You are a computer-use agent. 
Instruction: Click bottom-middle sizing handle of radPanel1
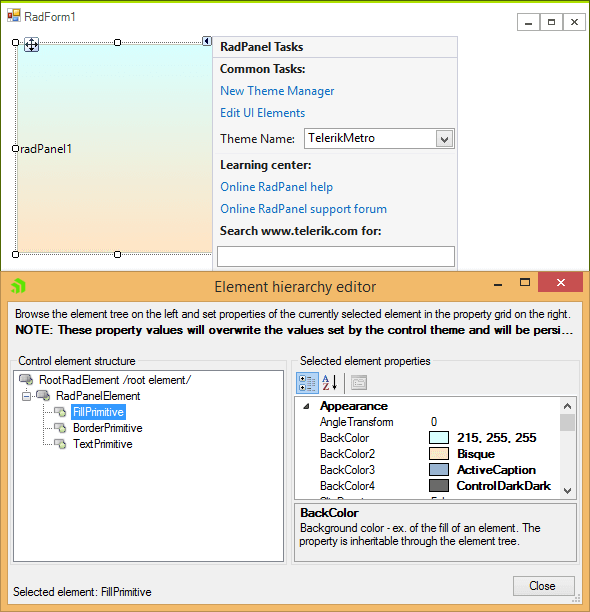pyautogui.click(x=117, y=254)
